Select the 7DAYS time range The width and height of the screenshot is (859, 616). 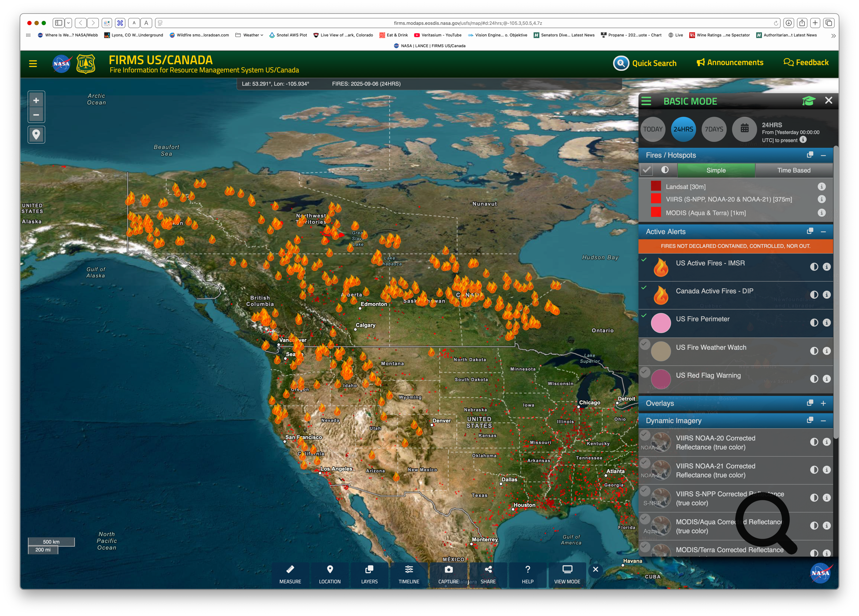(x=714, y=129)
